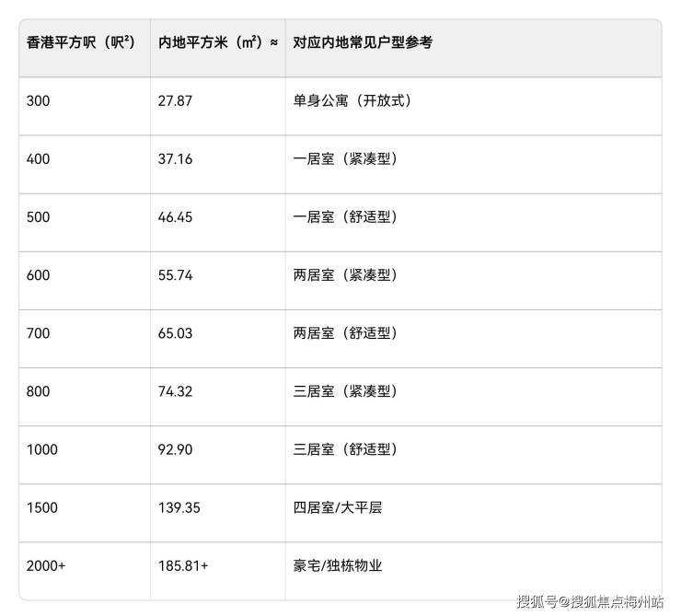The height and width of the screenshot is (616, 681).
Task: Select the 2000+ square feet cell
Action: coord(46,564)
